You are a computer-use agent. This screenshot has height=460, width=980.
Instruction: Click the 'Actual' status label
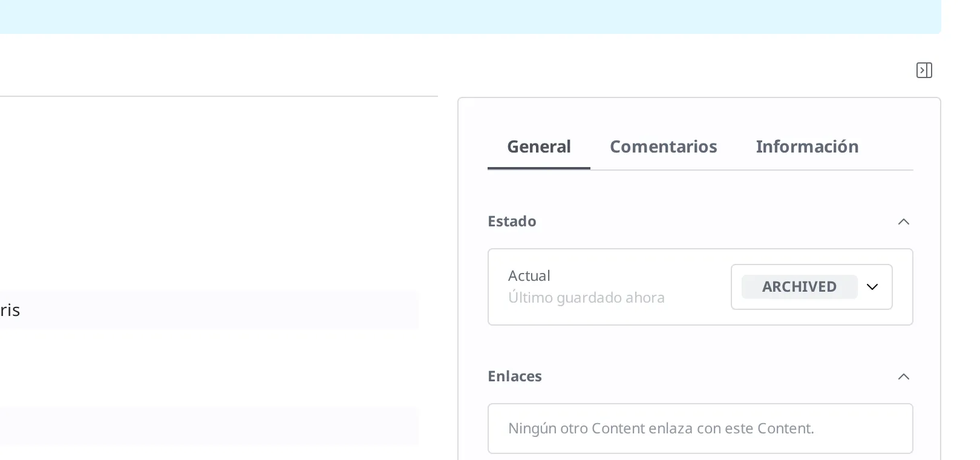(x=529, y=276)
